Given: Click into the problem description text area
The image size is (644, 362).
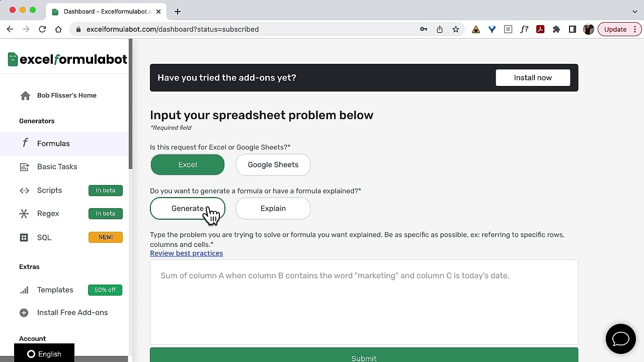Looking at the screenshot, I should (364, 302).
